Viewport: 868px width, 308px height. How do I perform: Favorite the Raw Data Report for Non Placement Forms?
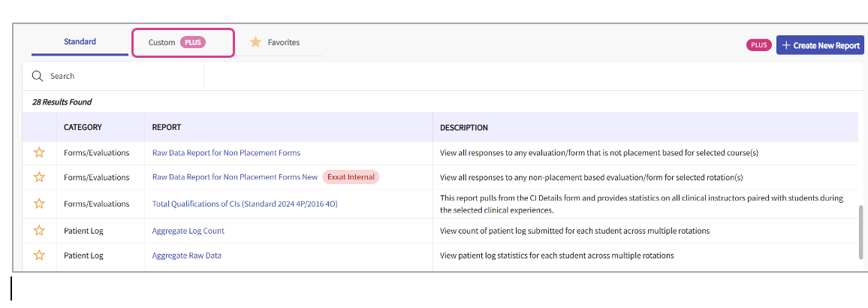[x=39, y=153]
